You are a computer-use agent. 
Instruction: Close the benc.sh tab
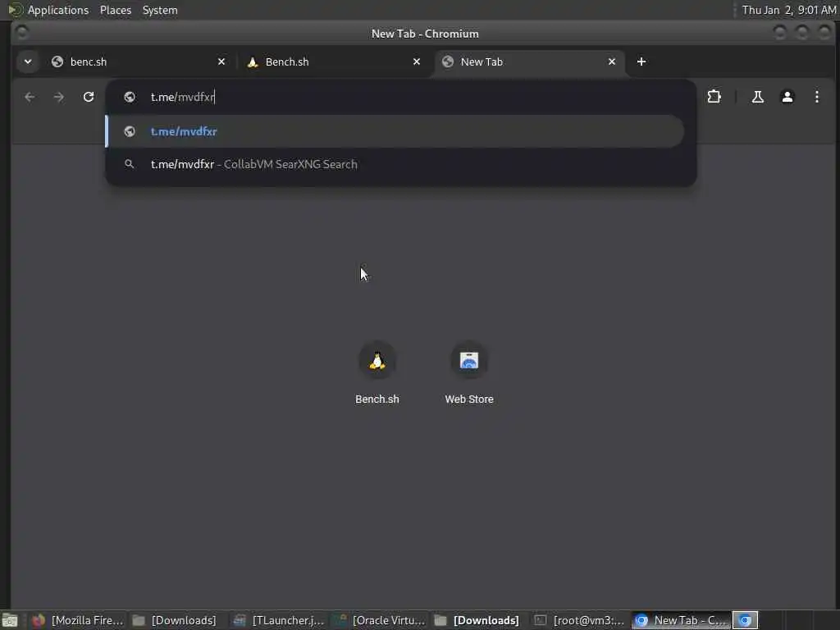221,62
